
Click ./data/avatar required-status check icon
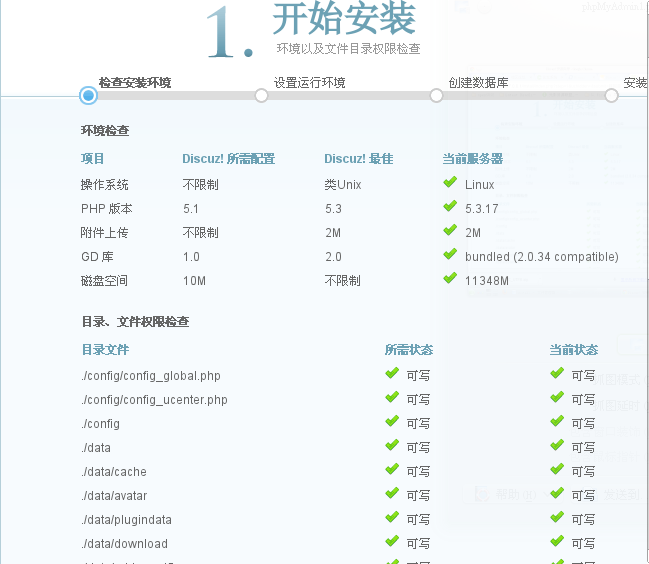(392, 493)
